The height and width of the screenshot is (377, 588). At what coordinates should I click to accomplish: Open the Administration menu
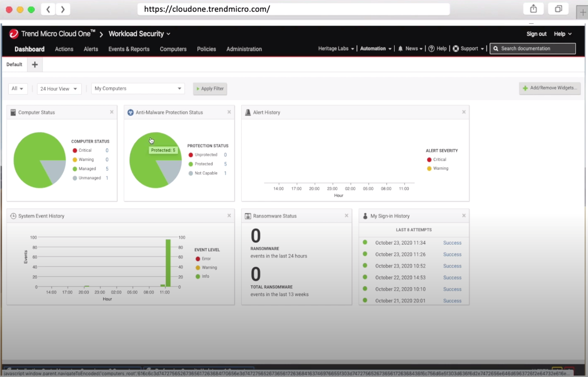click(244, 49)
